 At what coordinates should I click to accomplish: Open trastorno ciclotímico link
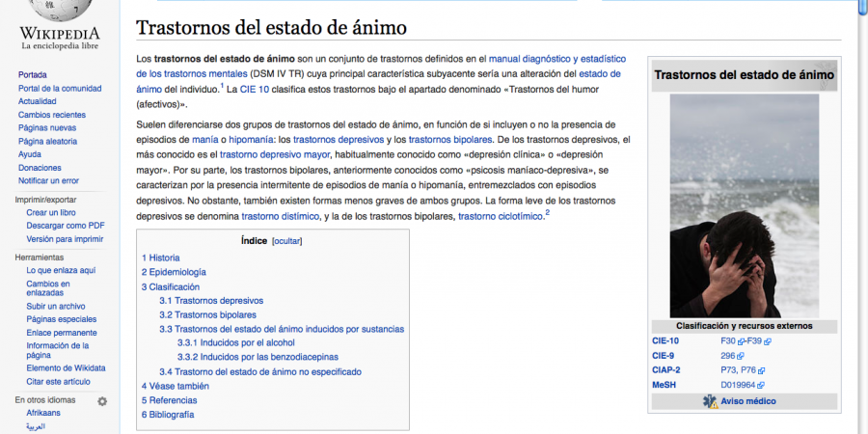[501, 216]
